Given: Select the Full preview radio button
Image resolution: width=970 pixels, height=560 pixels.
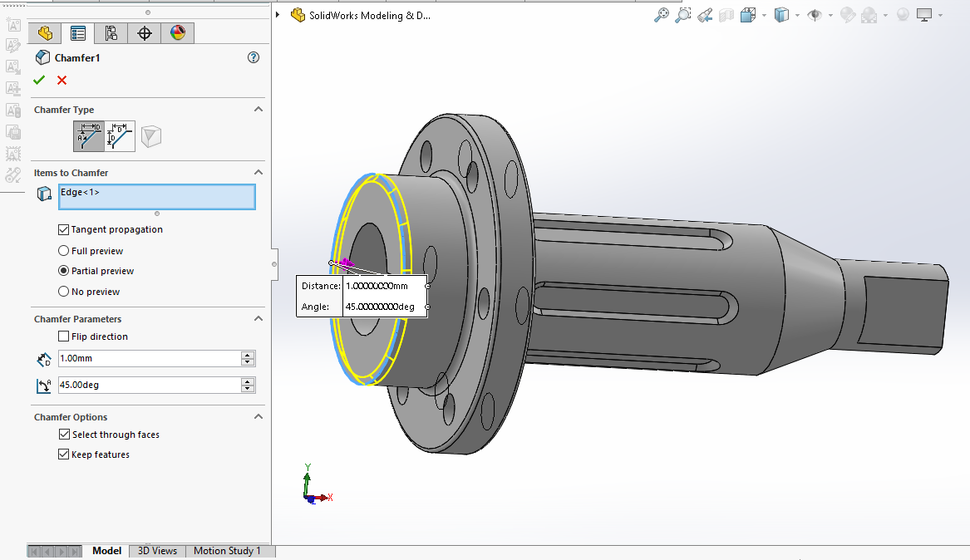Looking at the screenshot, I should [x=64, y=251].
